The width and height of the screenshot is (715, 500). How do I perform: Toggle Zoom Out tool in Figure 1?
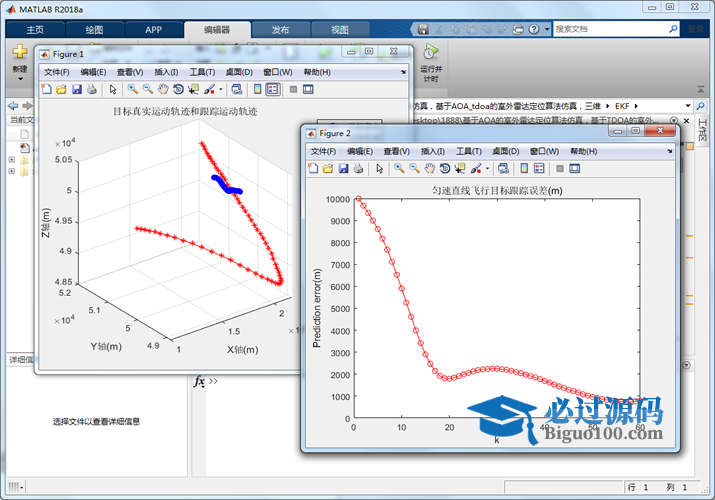pyautogui.click(x=148, y=89)
